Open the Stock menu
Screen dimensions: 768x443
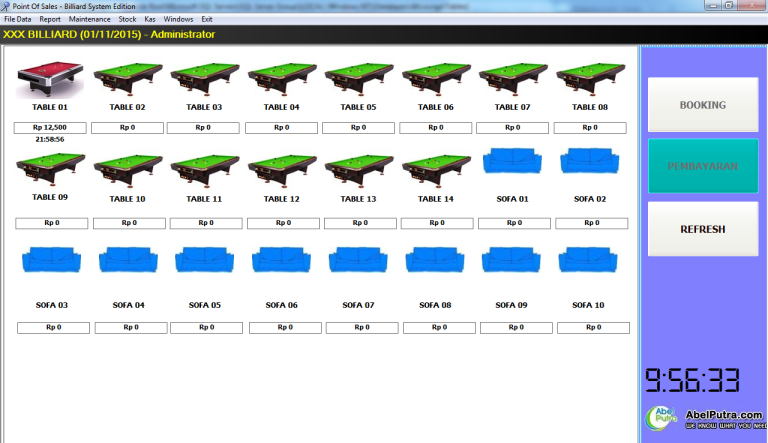pyautogui.click(x=127, y=19)
